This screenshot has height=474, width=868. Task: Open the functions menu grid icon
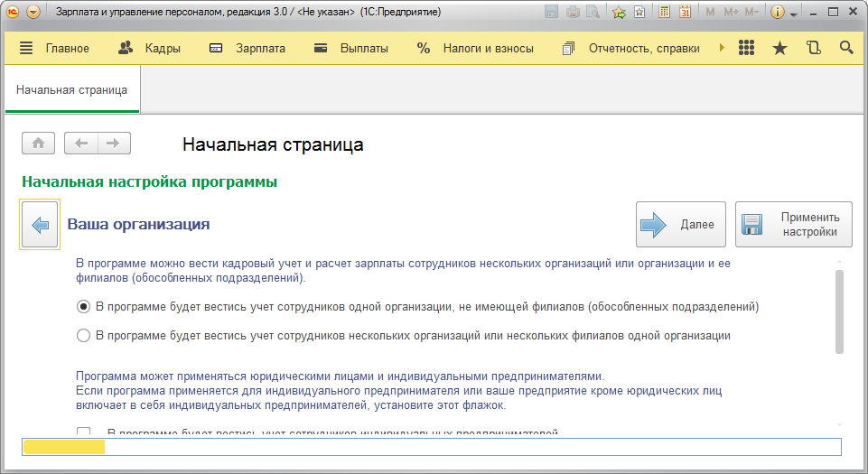click(746, 48)
